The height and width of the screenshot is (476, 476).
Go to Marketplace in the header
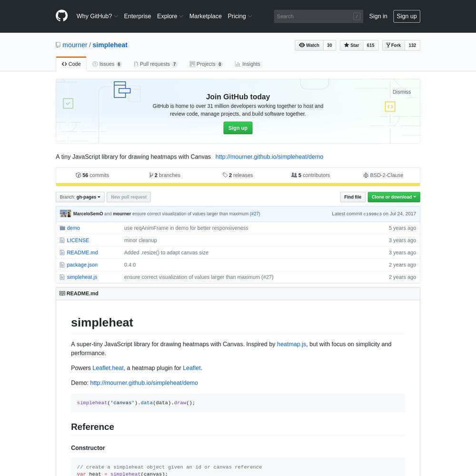206,16
